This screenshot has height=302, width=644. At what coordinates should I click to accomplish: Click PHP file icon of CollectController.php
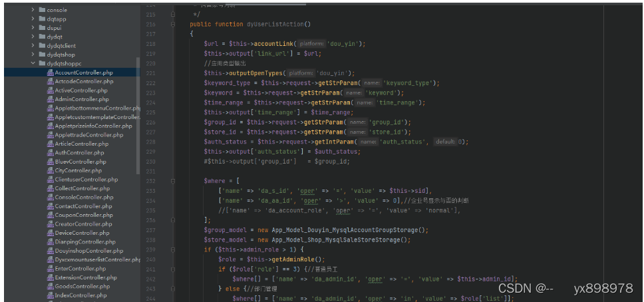tap(50, 188)
